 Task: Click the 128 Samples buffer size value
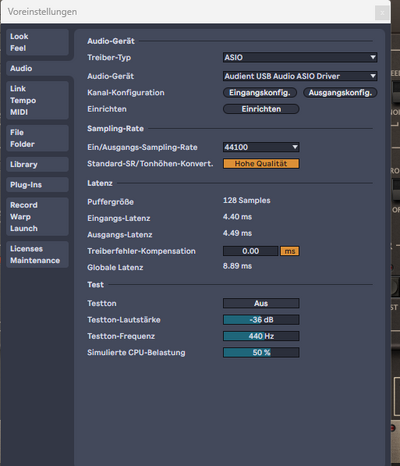[247, 200]
